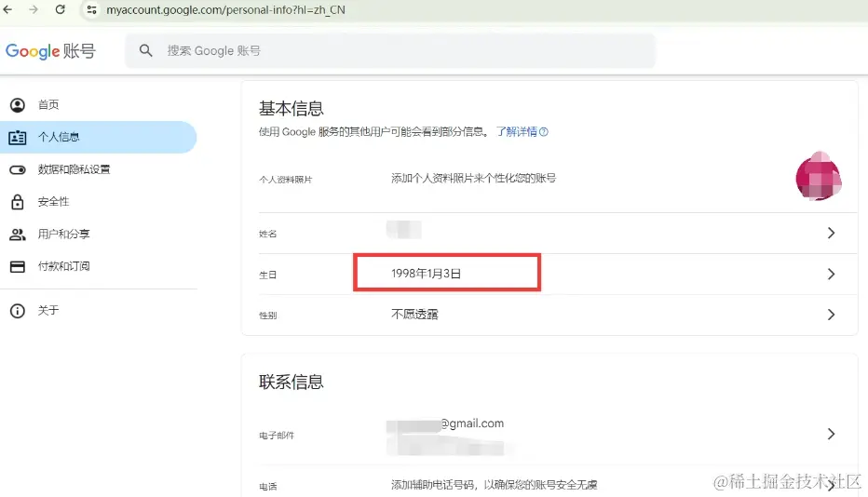Viewport: 868px width, 497px height.
Task: Expand the 性别 row chevron
Action: [831, 315]
